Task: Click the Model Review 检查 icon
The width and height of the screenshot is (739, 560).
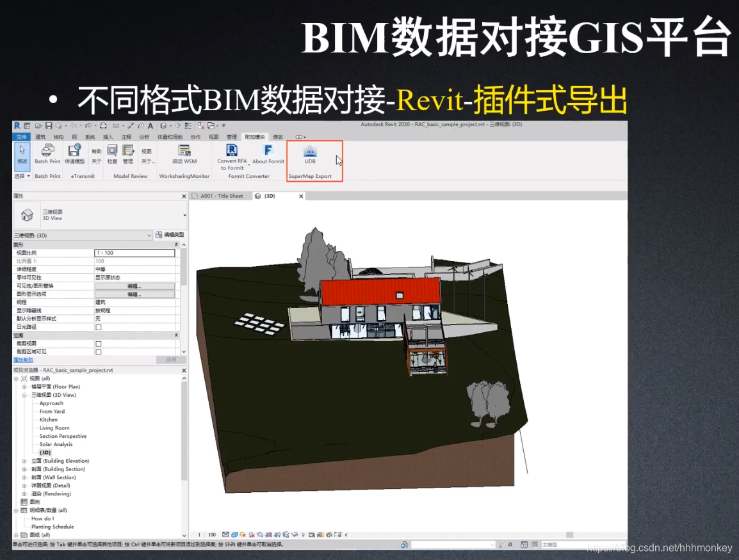Action: coord(112,150)
